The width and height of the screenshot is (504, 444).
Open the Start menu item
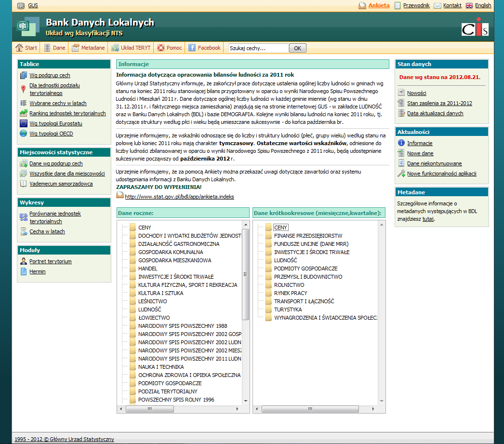coord(31,48)
